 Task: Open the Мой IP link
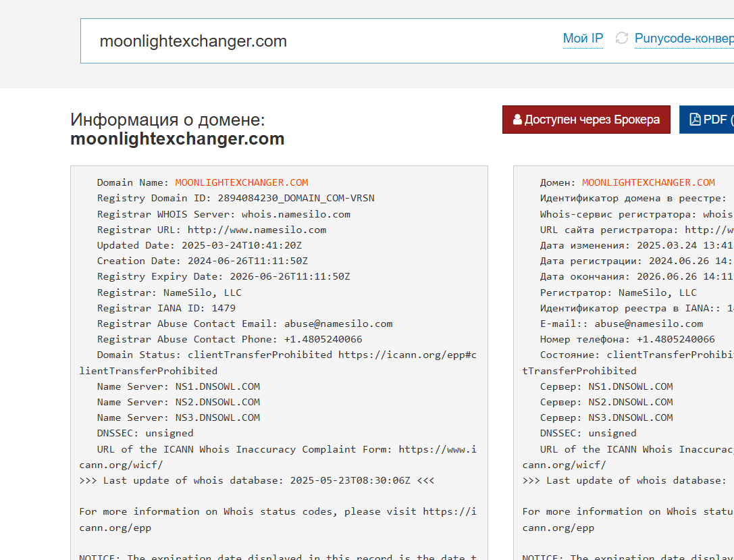[x=583, y=39]
